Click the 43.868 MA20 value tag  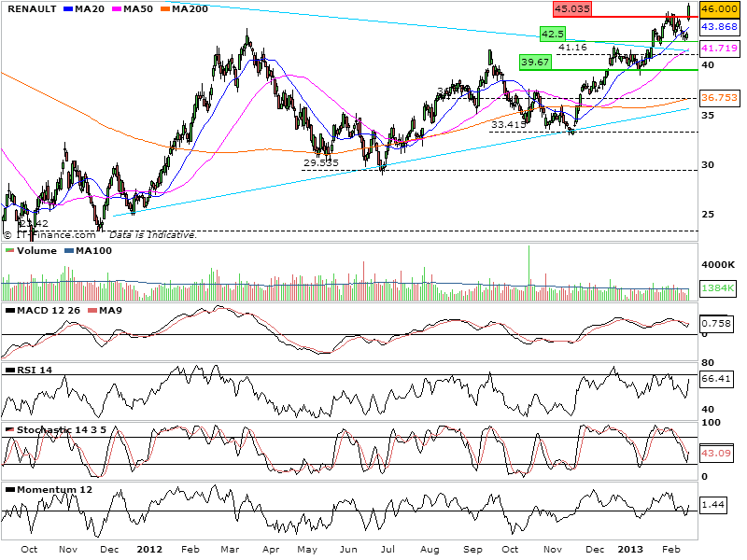point(719,27)
